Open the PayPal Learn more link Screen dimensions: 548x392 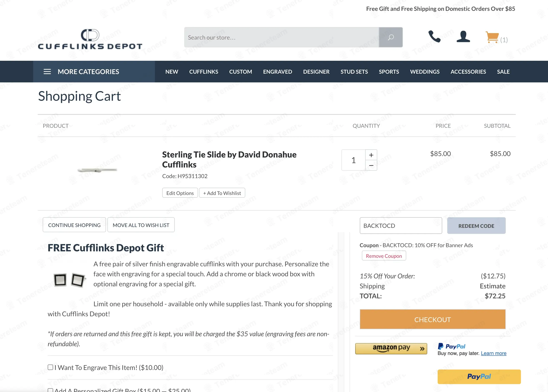click(493, 353)
